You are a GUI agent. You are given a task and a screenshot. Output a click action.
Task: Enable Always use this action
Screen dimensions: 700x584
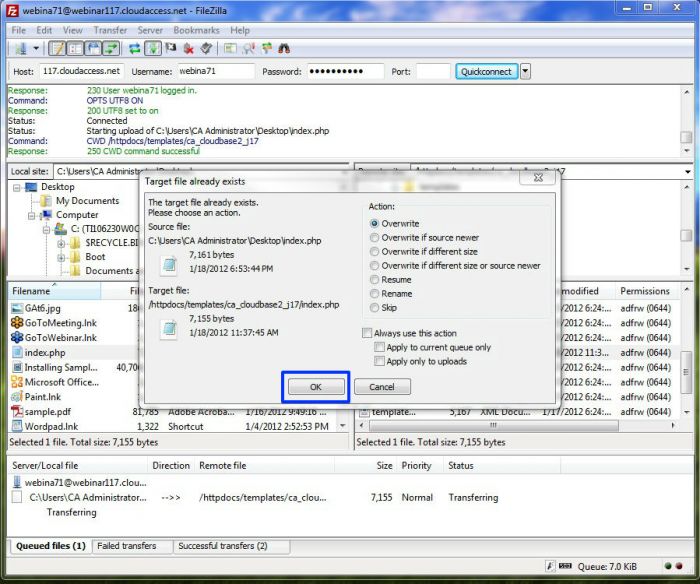tap(367, 333)
